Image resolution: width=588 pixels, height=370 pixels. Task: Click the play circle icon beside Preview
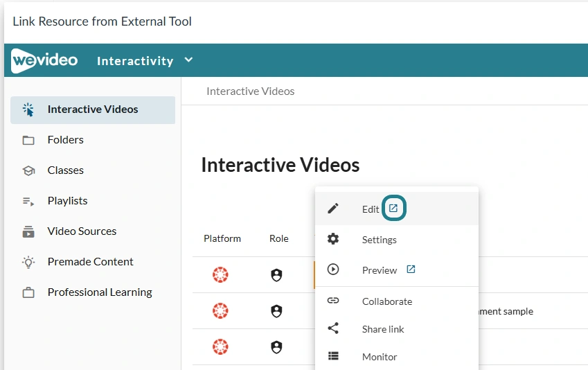333,269
